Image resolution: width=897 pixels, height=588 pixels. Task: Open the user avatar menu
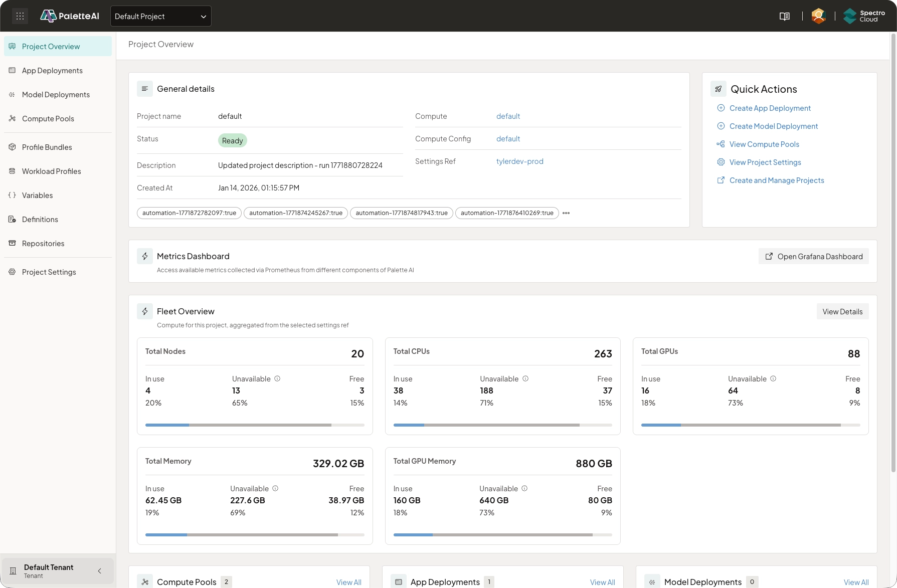819,16
